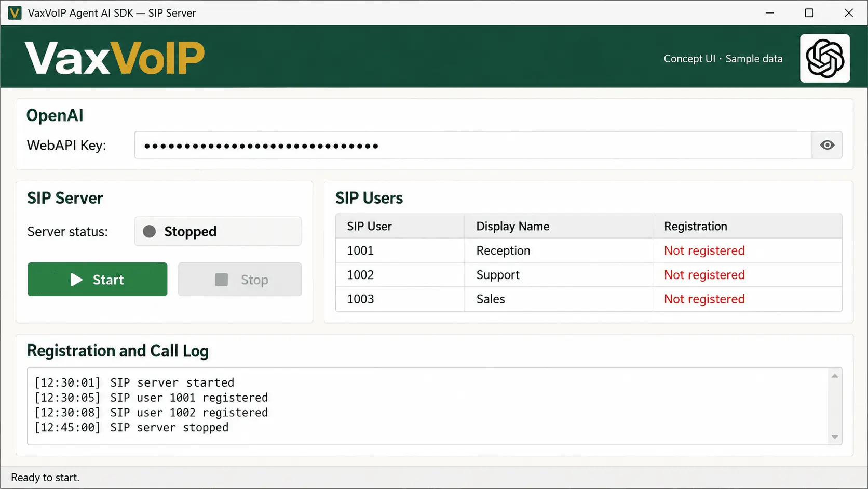Click the Sales display name cell

coord(559,299)
